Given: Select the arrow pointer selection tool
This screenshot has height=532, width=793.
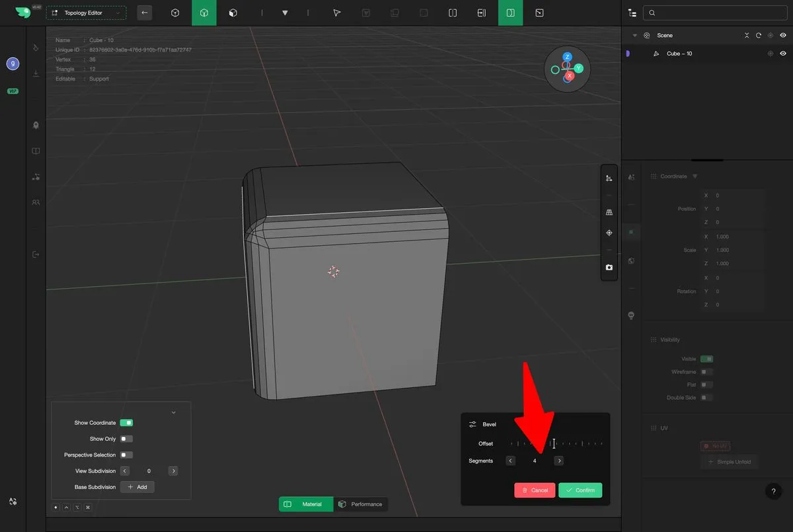Looking at the screenshot, I should [336, 13].
